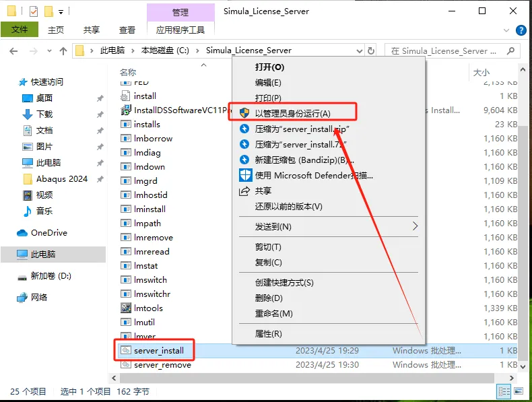
Task: Select the server_remove batch file
Action: coord(162,365)
